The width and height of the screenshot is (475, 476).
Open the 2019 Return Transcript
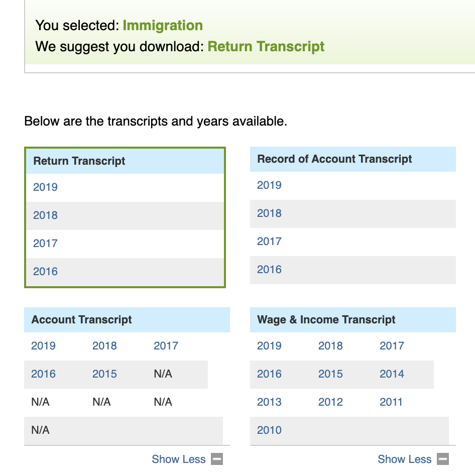click(x=45, y=187)
